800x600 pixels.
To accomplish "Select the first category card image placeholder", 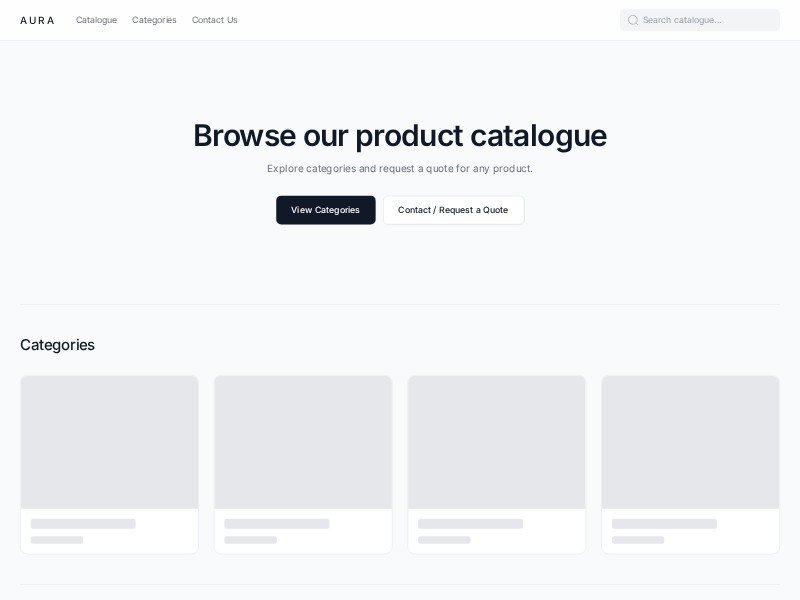I will 109,442.
